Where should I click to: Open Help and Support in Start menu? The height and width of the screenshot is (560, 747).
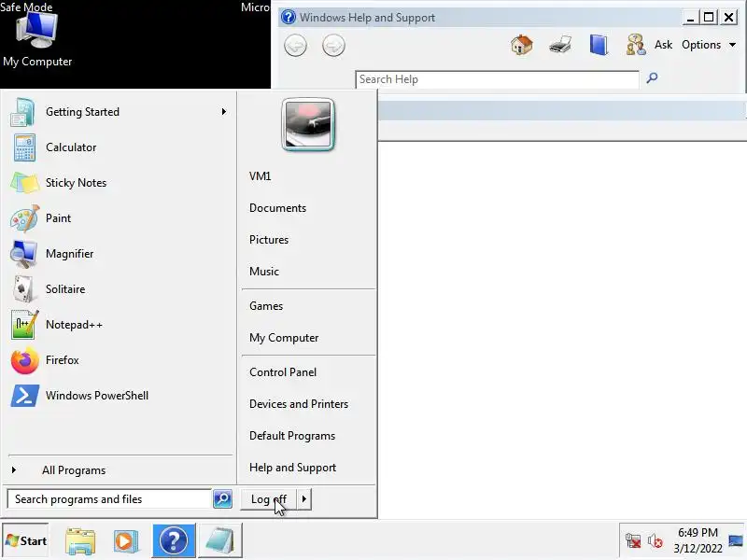click(x=292, y=468)
